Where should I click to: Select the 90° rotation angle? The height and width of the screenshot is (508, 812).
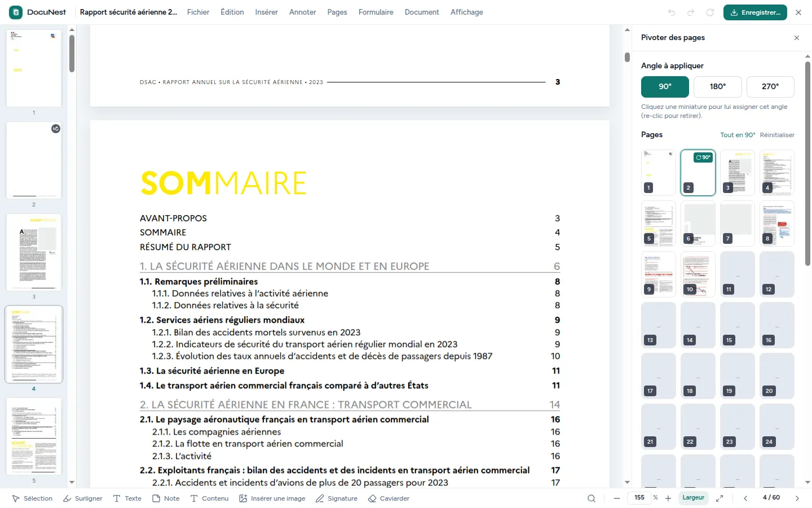[665, 87]
